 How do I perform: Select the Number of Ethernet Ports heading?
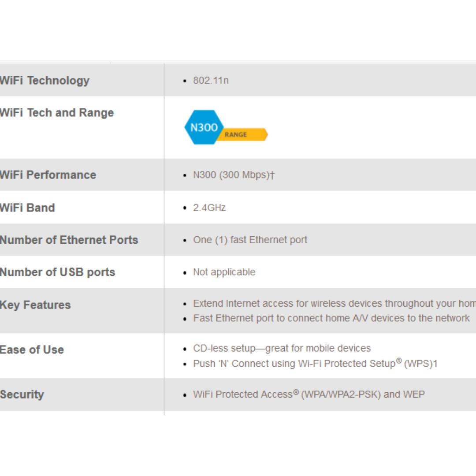[69, 240]
